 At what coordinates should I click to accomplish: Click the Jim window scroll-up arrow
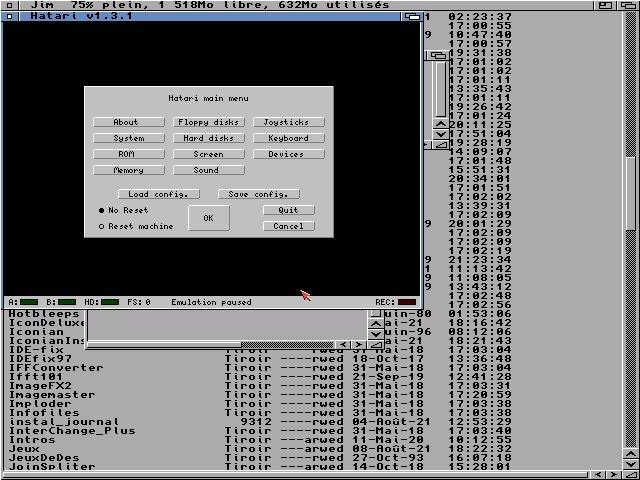pyautogui.click(x=631, y=453)
